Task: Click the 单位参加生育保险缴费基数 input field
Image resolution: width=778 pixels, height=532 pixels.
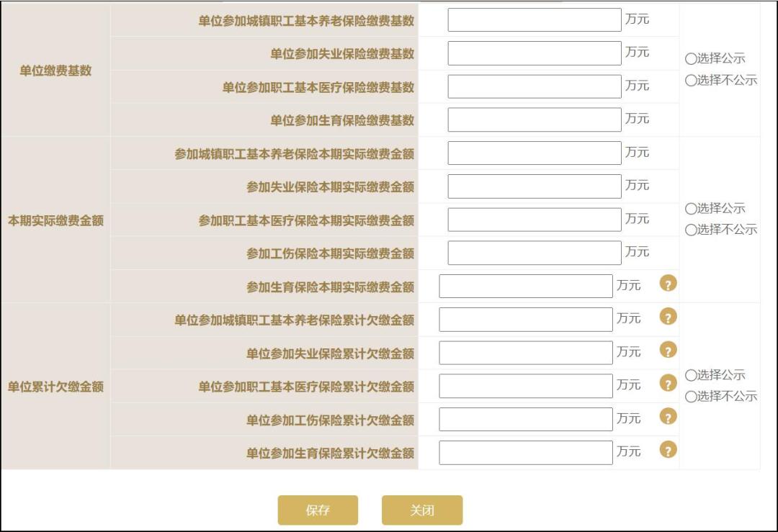Action: click(x=535, y=119)
